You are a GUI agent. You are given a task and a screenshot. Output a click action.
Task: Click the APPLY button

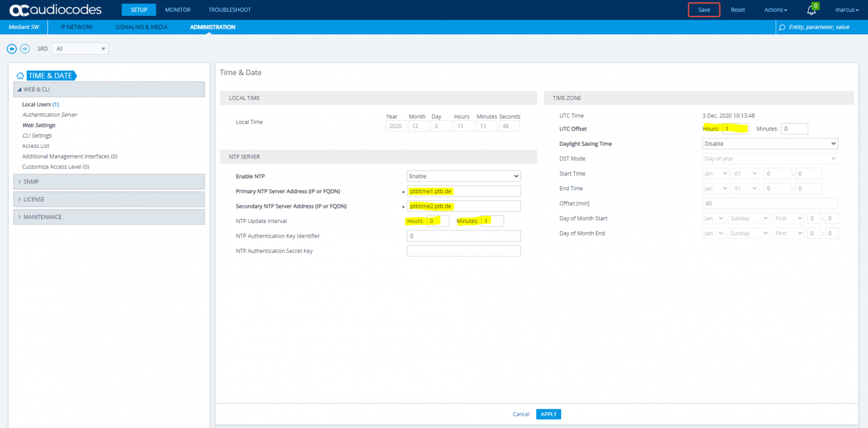click(x=548, y=414)
